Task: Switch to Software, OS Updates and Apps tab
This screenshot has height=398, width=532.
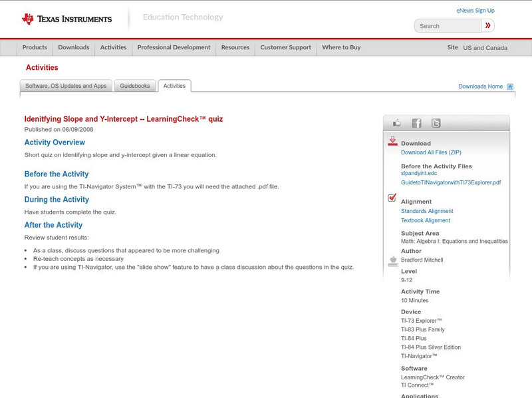Action: pyautogui.click(x=66, y=86)
